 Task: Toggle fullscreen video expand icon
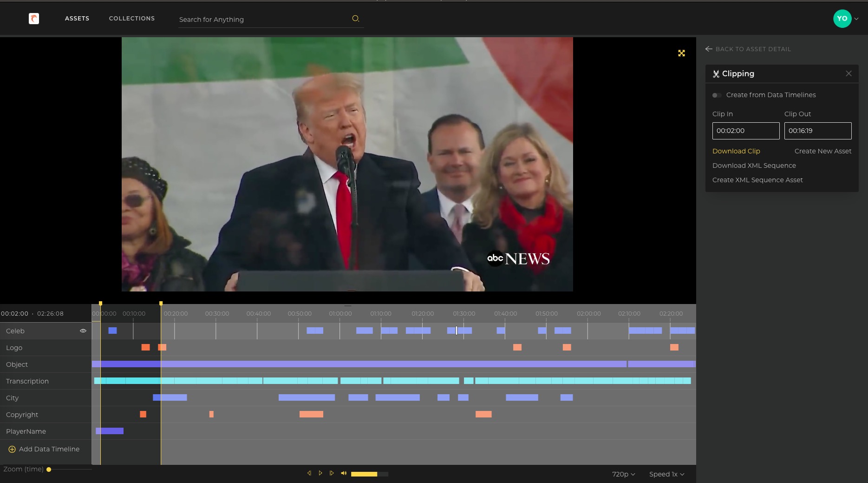(681, 53)
